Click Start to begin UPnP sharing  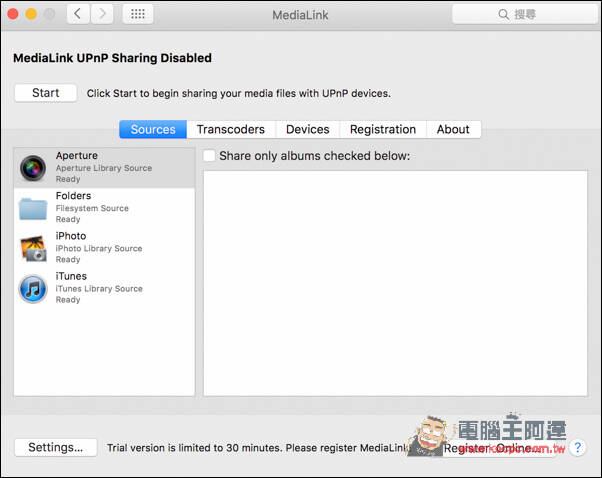coord(46,93)
